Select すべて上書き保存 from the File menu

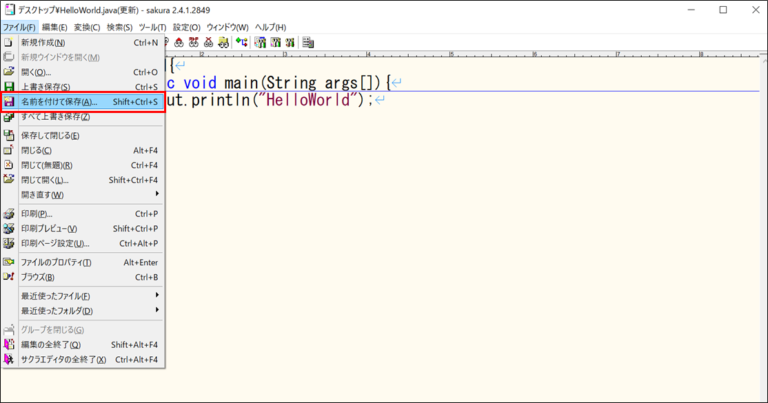tap(56, 117)
